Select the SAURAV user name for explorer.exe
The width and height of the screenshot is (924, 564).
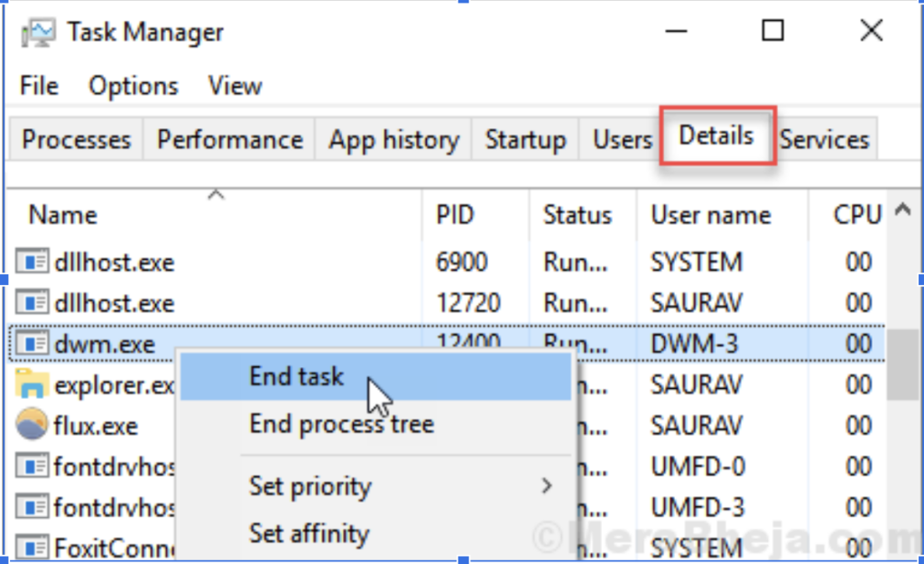coord(695,384)
